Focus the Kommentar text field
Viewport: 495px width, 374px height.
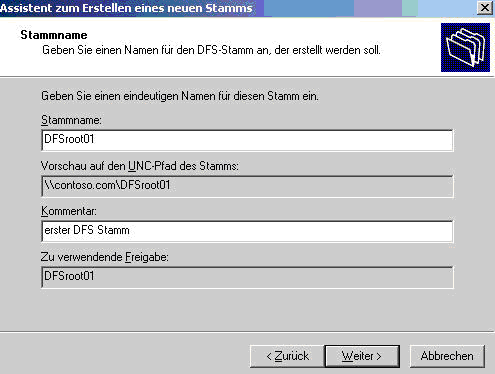(x=247, y=231)
